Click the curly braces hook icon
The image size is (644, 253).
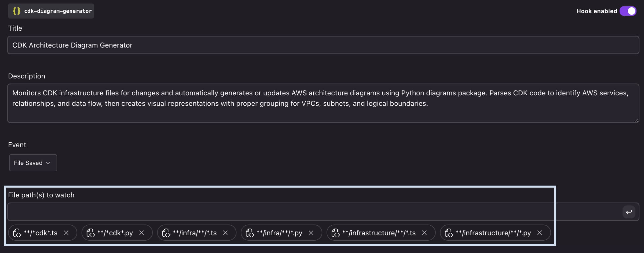tap(16, 11)
